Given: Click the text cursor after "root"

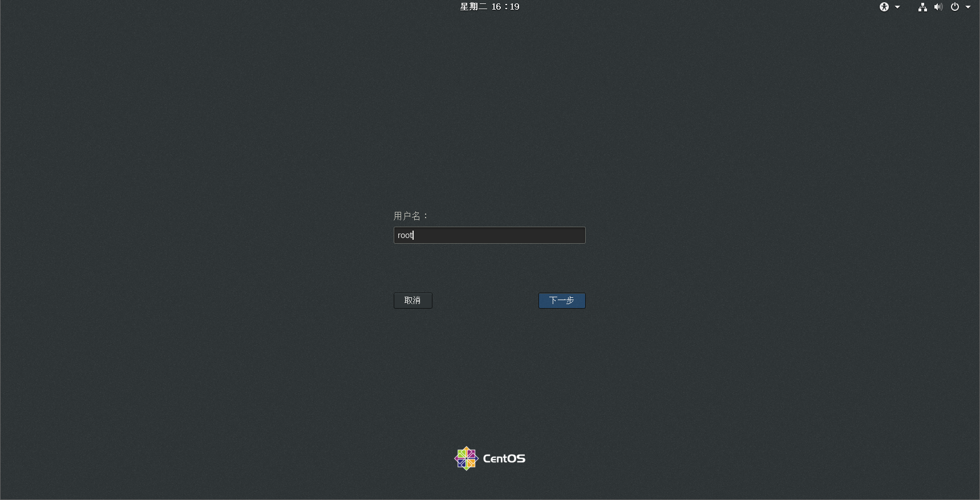Looking at the screenshot, I should tap(414, 235).
